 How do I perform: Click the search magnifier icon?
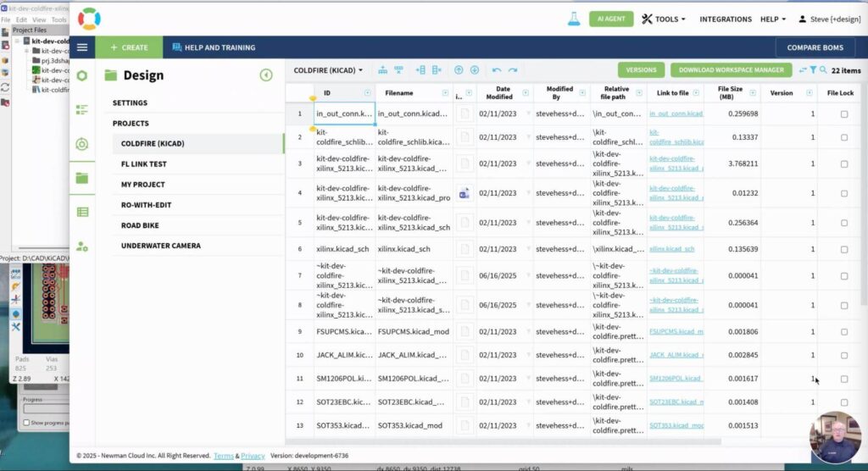823,70
